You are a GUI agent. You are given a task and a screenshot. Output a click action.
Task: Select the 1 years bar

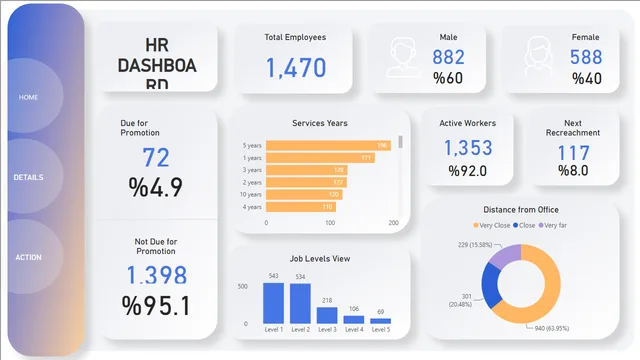point(320,158)
